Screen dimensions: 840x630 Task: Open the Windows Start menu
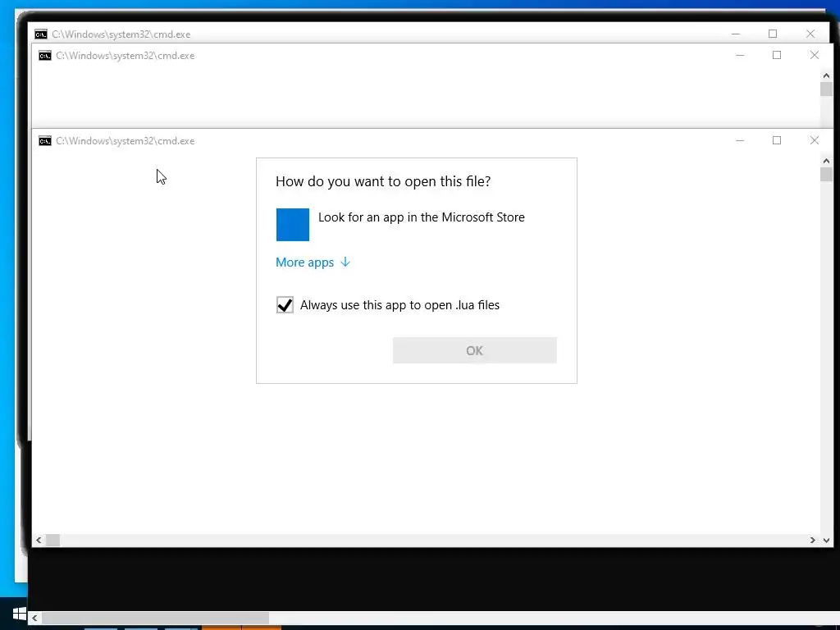pyautogui.click(x=20, y=614)
